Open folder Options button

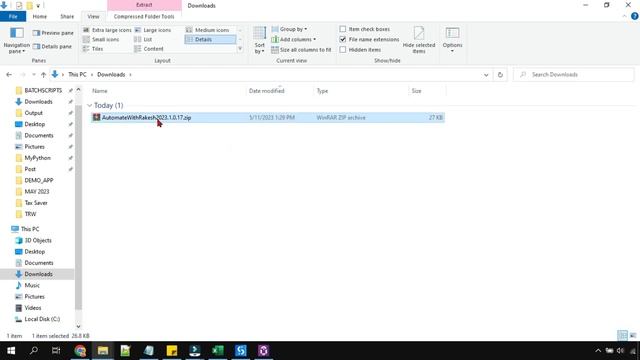(x=452, y=40)
